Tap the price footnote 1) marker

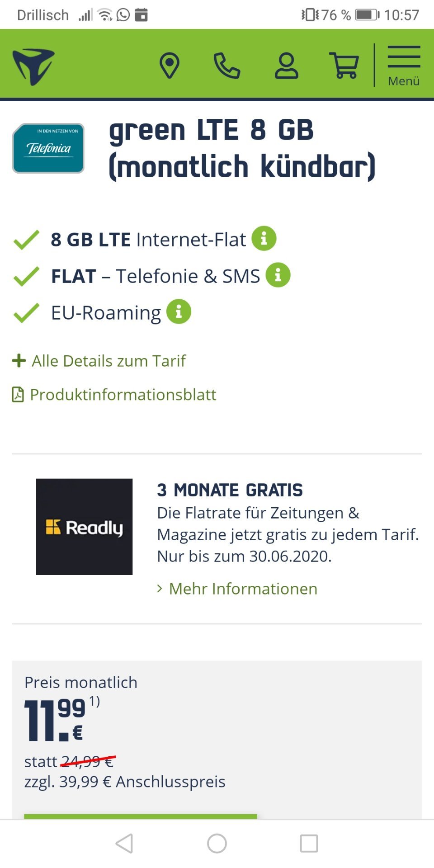[x=94, y=701]
